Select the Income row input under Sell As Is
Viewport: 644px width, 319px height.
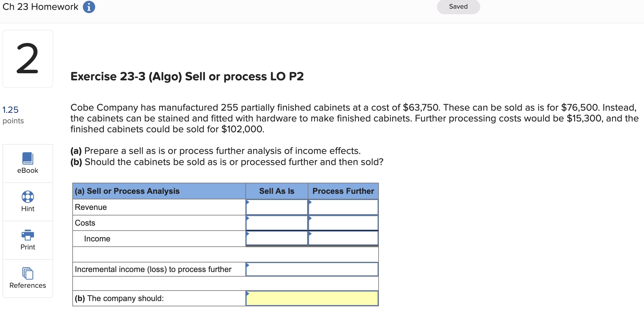(x=277, y=238)
